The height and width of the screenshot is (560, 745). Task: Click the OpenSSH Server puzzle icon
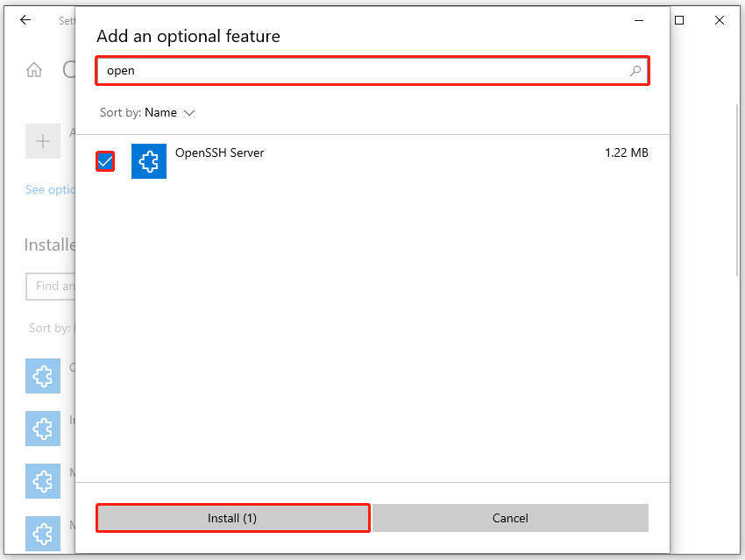(x=149, y=161)
